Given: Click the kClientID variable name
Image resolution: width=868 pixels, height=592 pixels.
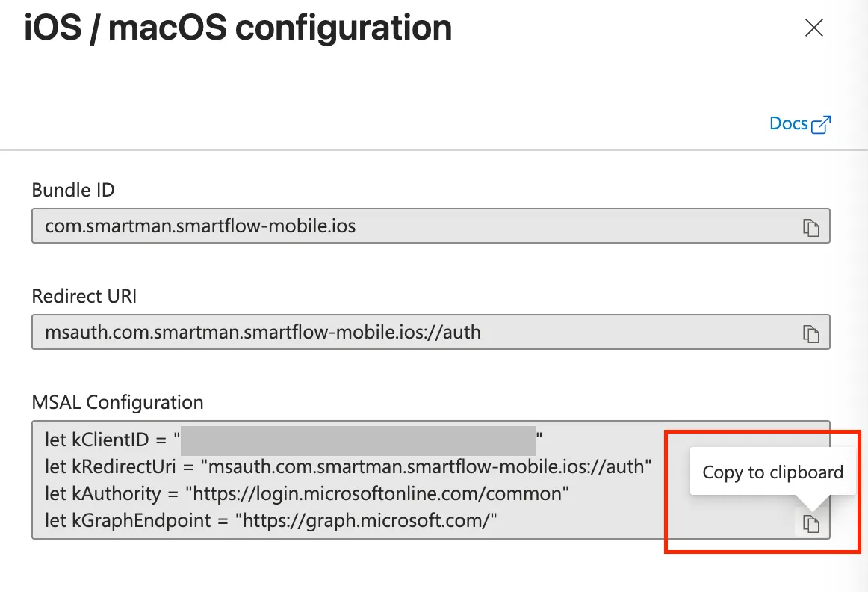Looking at the screenshot, I should [x=110, y=440].
